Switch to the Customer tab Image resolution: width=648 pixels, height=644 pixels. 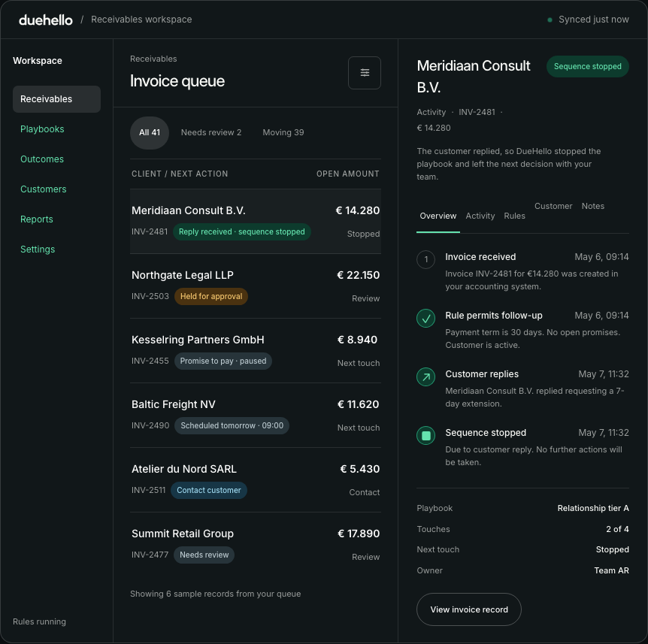coord(553,206)
